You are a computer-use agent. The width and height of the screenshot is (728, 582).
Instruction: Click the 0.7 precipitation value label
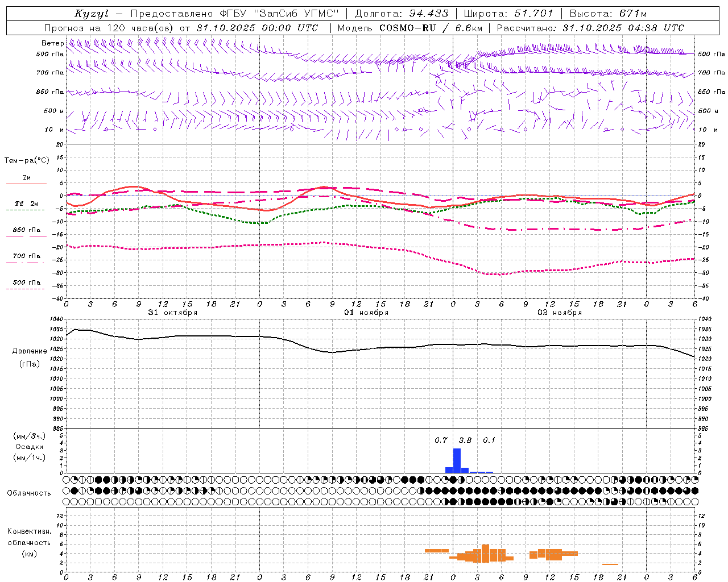tap(441, 440)
